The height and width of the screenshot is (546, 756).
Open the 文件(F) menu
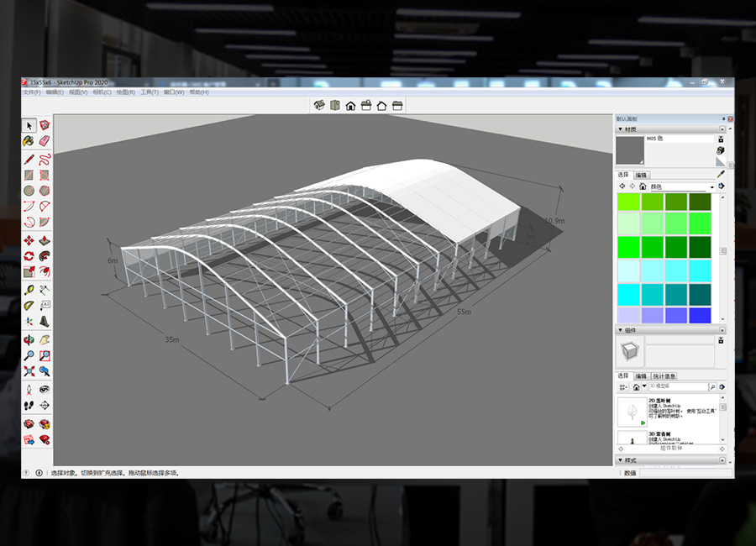click(32, 92)
